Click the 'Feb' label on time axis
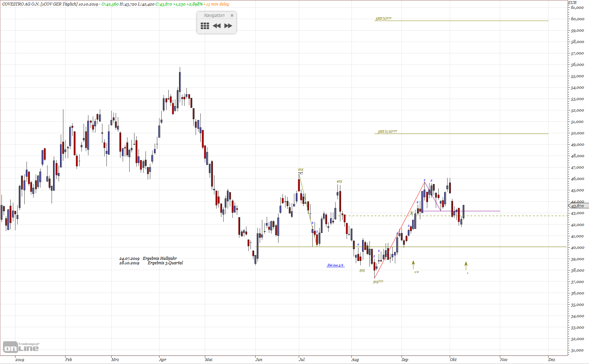589x364 pixels. pyautogui.click(x=69, y=360)
